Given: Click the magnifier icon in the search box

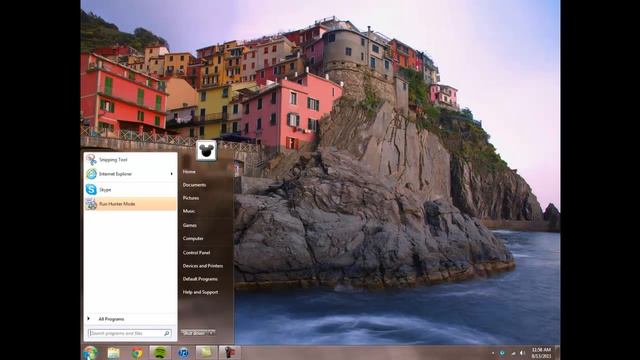Looking at the screenshot, I should (167, 333).
